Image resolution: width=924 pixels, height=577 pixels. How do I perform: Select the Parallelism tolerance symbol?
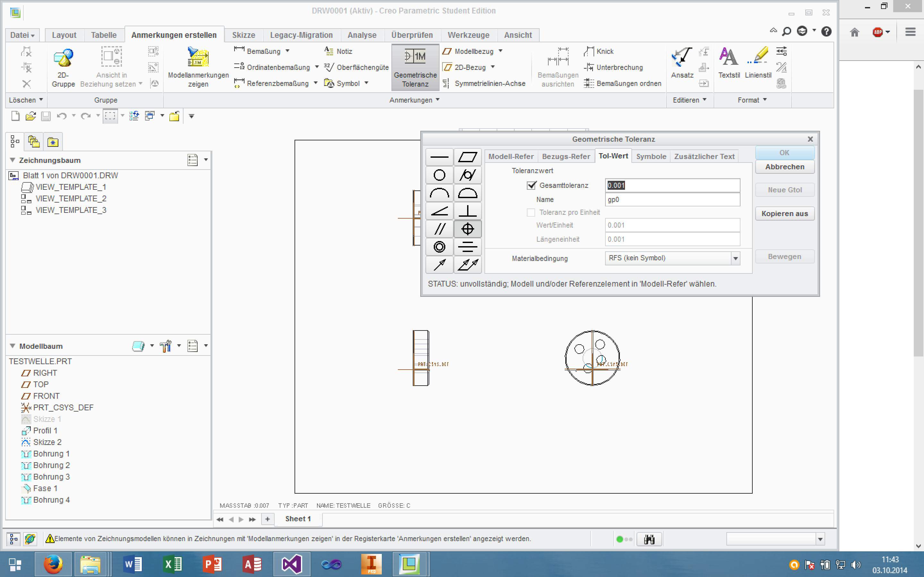coord(439,229)
